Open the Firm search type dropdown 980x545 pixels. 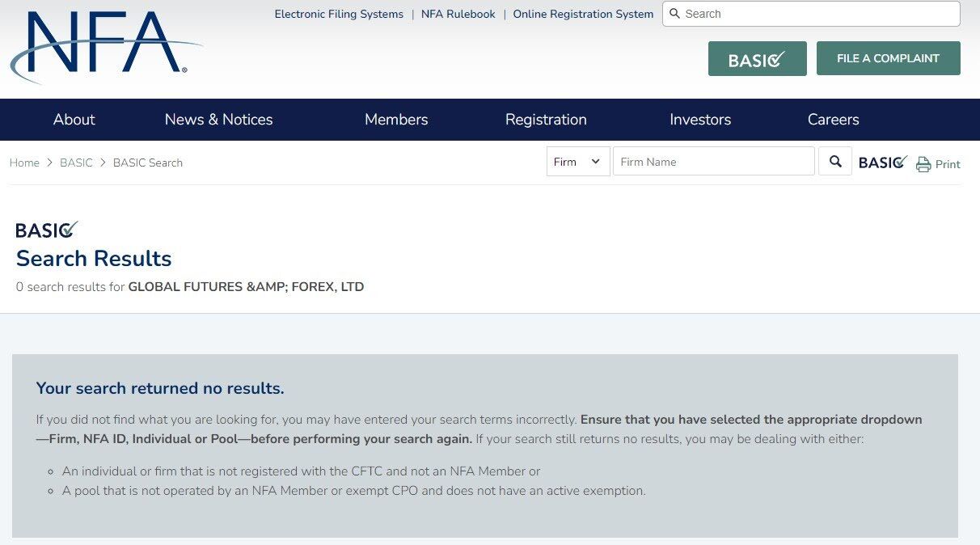pos(577,162)
